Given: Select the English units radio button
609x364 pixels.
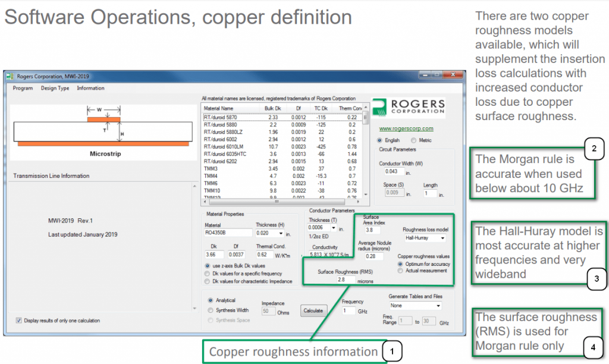Looking at the screenshot, I should pos(379,140).
